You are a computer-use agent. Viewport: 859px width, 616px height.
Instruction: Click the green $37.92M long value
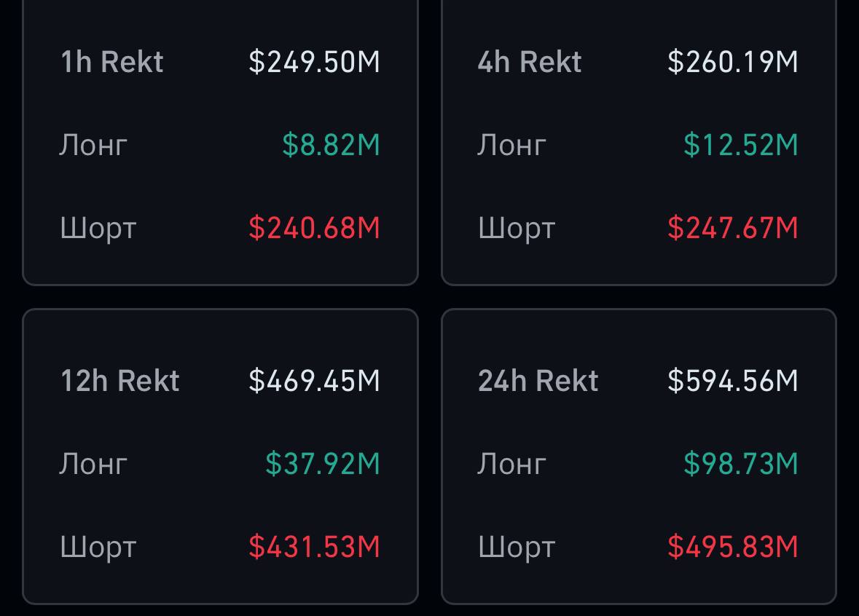click(323, 464)
